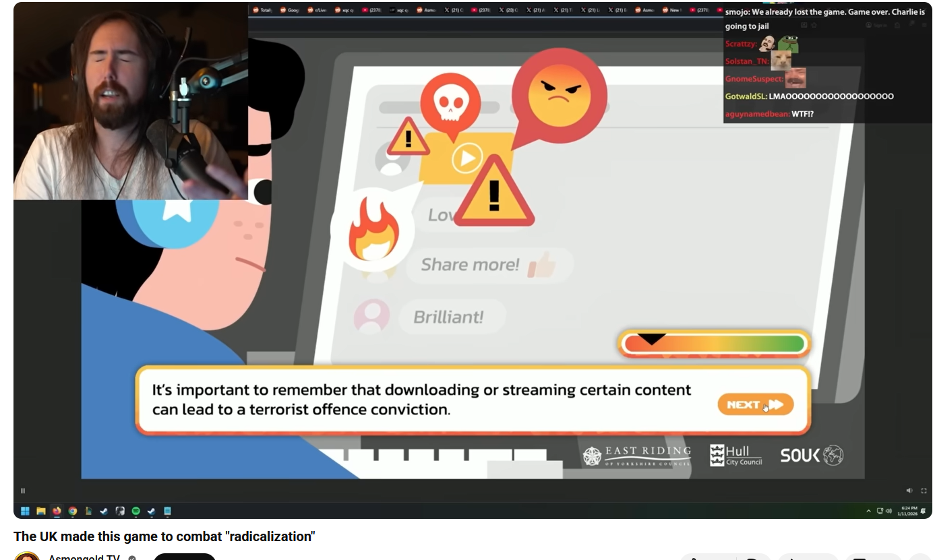Enter fullscreen on the YouTube player
This screenshot has height=560, width=933.
point(924,491)
